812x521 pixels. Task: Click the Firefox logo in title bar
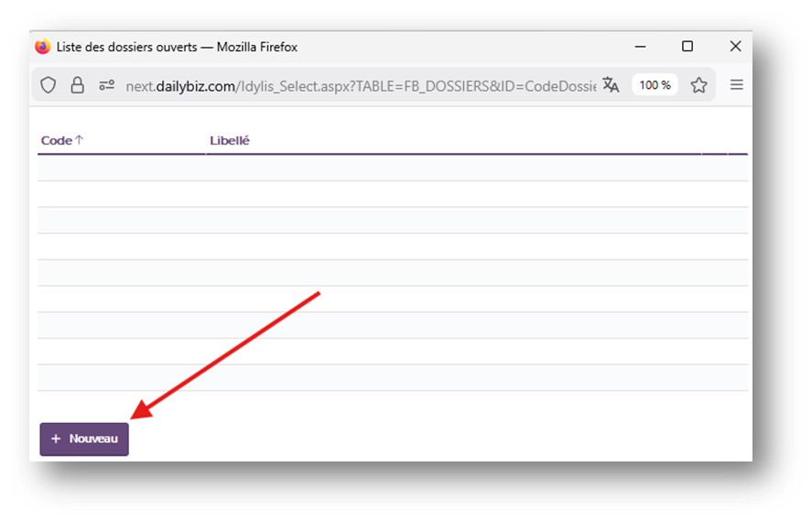pyautogui.click(x=43, y=47)
